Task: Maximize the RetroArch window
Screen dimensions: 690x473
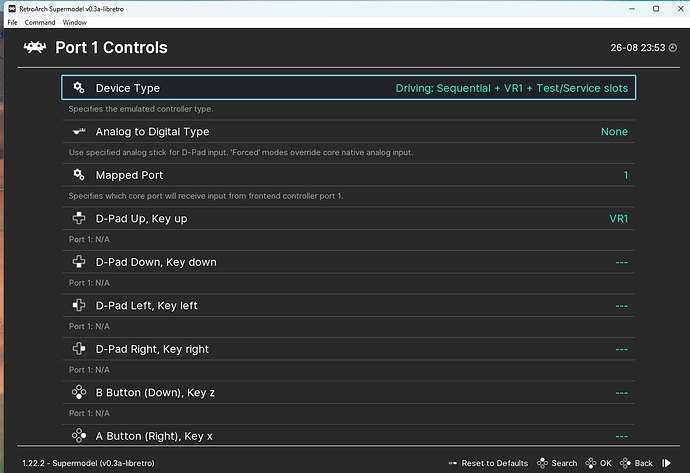Action: pos(656,8)
